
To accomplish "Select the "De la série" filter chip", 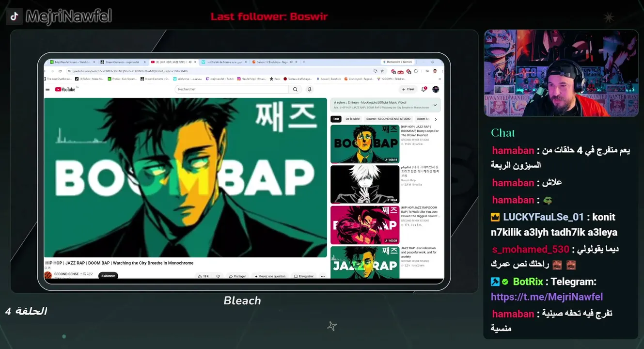I will coord(353,119).
